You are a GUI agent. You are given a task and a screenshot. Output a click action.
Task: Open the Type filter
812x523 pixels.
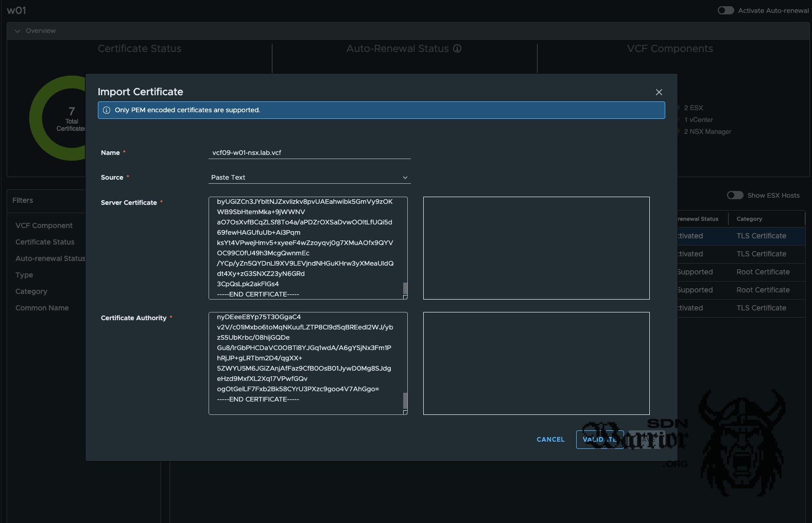(x=24, y=275)
